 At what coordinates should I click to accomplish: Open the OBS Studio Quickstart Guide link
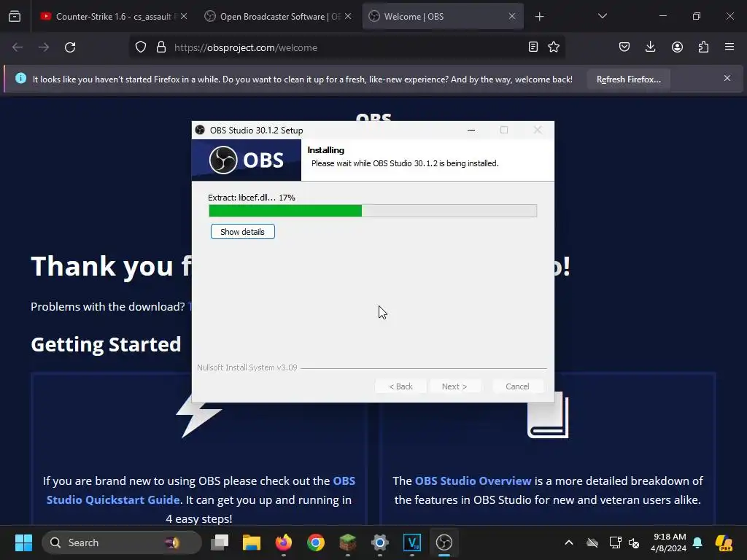coord(201,490)
